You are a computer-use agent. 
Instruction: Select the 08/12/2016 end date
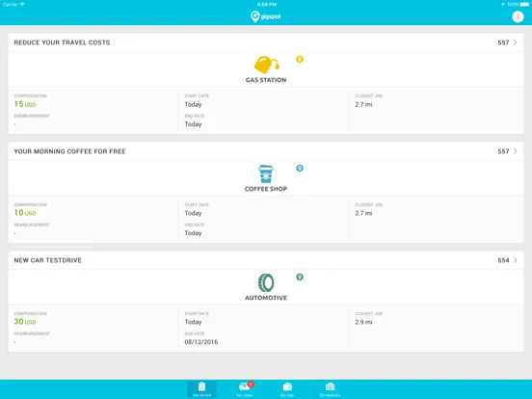[x=201, y=342]
